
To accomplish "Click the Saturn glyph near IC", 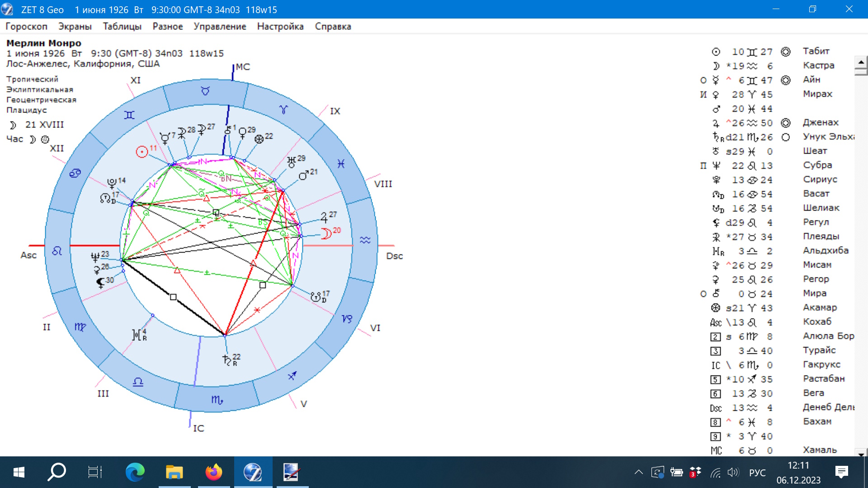I will coord(227,360).
